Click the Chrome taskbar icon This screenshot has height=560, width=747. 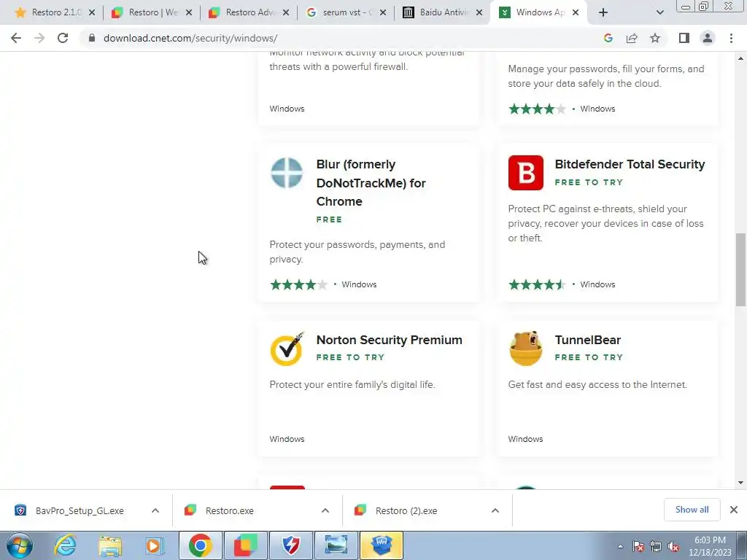click(x=201, y=545)
